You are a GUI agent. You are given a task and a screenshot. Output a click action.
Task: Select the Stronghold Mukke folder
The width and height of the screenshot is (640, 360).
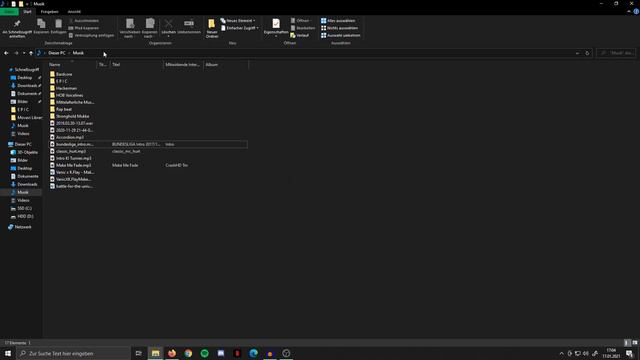click(x=72, y=116)
